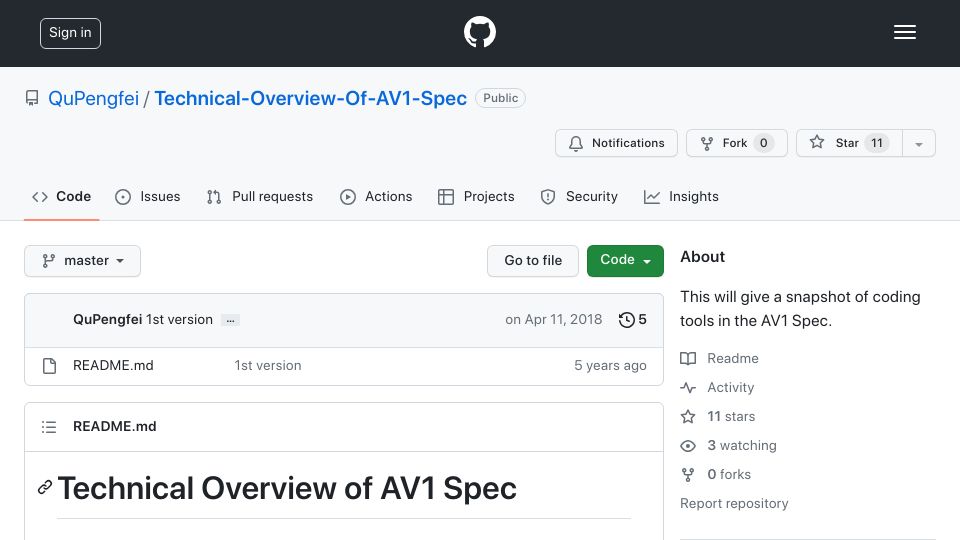Open commit history clock icon showing 5 commits
Viewport: 960px width, 540px height.
[632, 320]
